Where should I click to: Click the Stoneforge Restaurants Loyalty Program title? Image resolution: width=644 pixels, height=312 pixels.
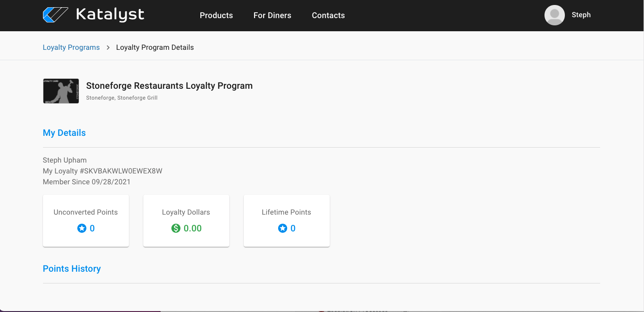[169, 86]
